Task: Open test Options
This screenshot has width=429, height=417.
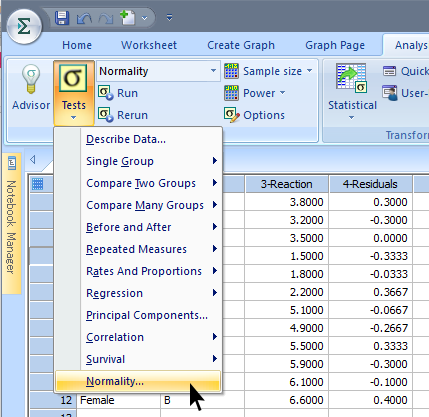Action: [255, 115]
